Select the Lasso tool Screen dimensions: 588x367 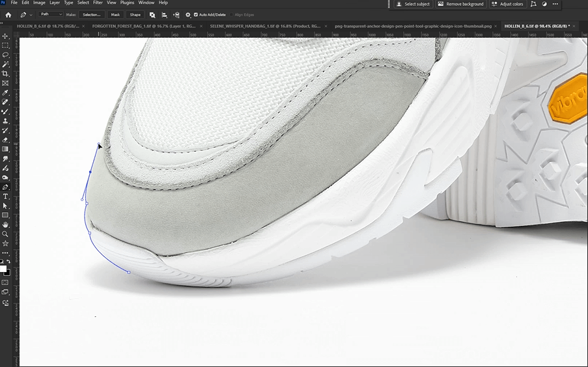5,55
